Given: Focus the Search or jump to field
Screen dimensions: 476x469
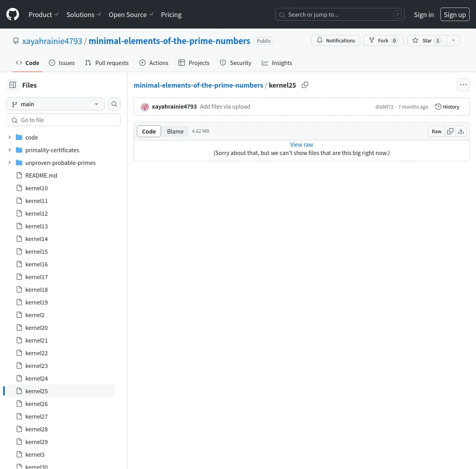Looking at the screenshot, I should tap(340, 15).
